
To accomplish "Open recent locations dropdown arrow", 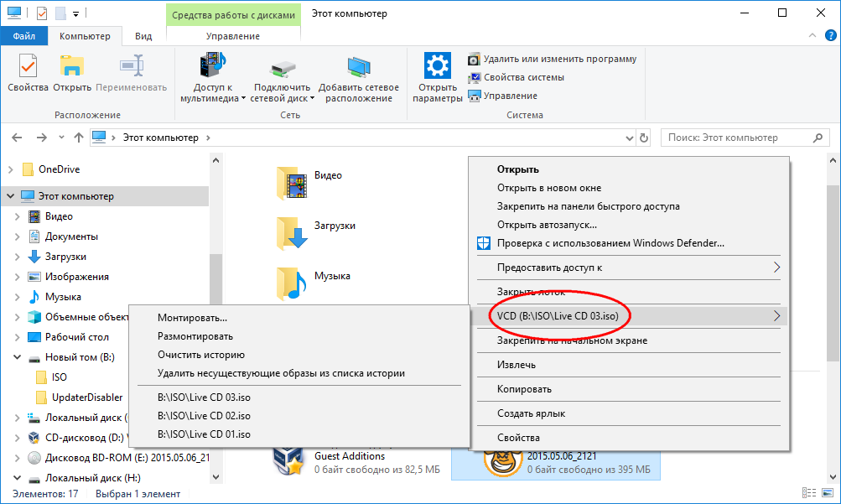I will (61, 138).
